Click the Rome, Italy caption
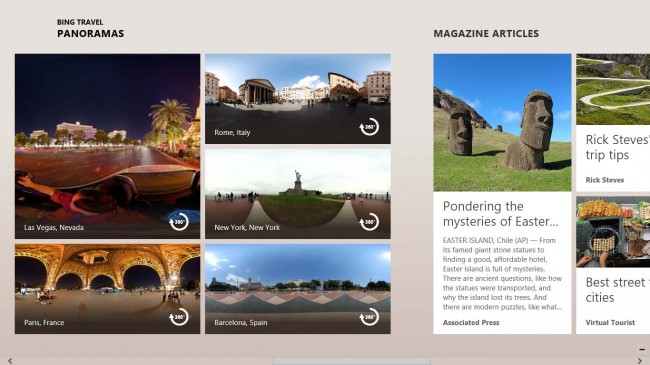This screenshot has width=650, height=365. [232, 132]
